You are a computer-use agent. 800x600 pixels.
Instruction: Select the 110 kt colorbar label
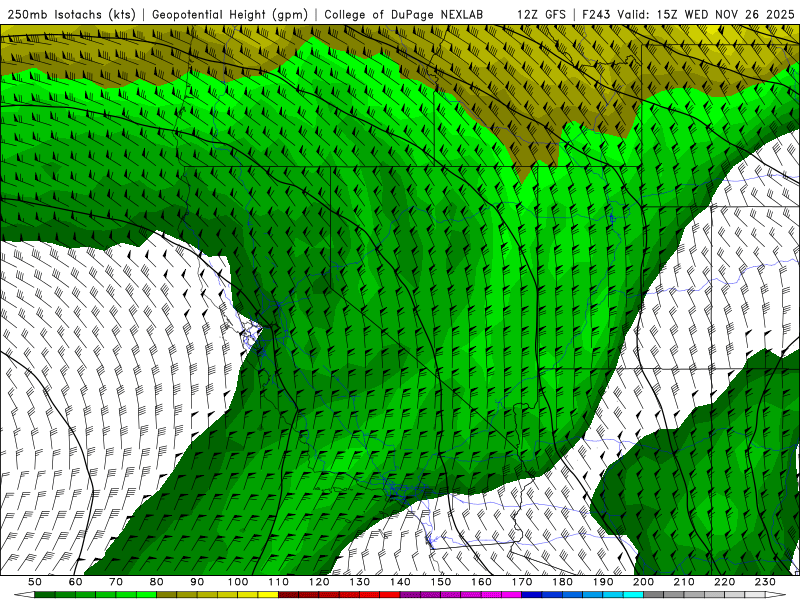279,582
